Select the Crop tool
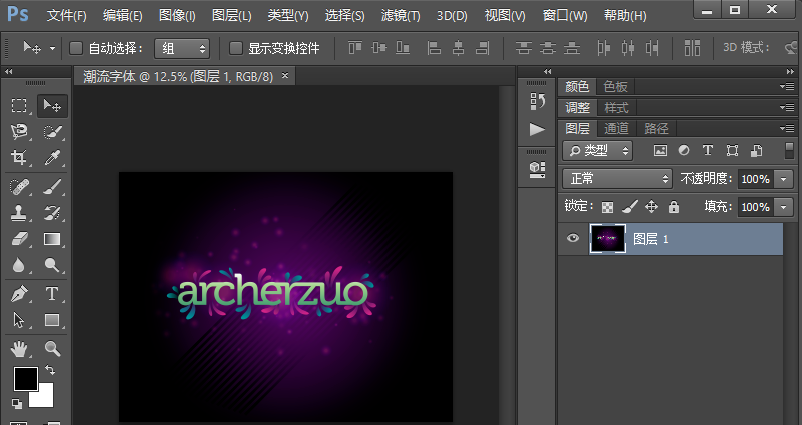Viewport: 802px width, 425px height. tap(19, 158)
